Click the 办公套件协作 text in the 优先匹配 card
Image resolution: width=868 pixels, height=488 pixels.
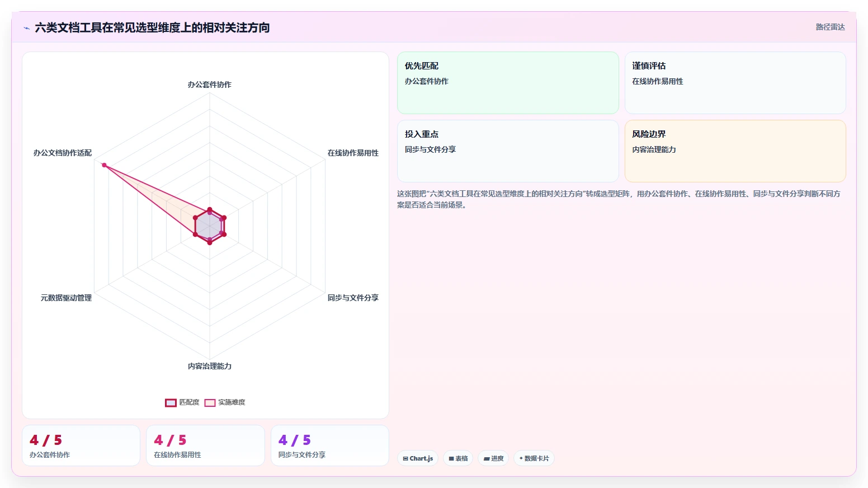pyautogui.click(x=427, y=81)
